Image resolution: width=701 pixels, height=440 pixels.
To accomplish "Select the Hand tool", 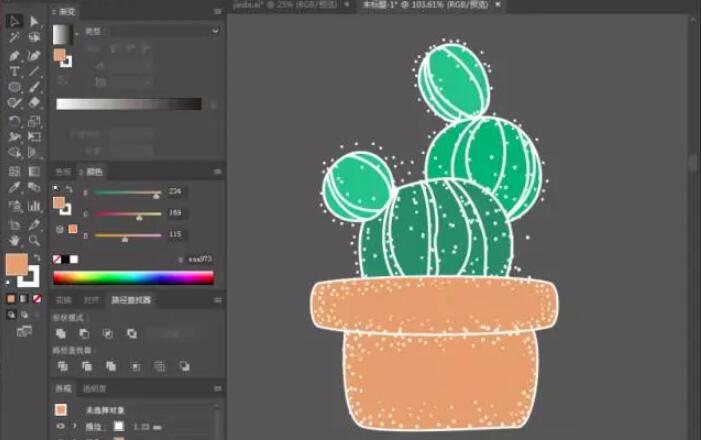I will point(14,240).
